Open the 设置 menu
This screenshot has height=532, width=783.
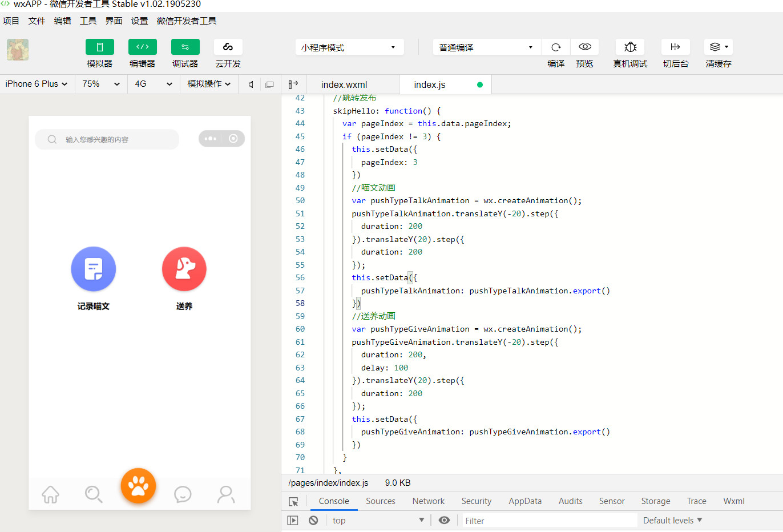139,21
